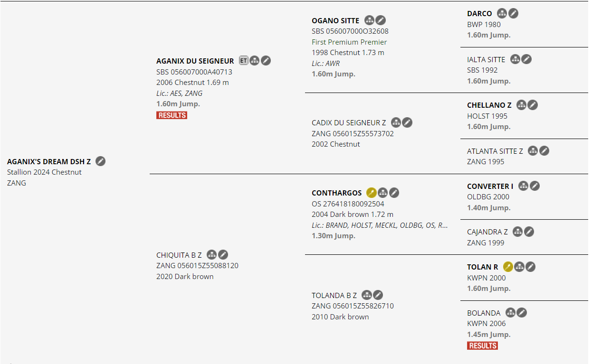Open the AGANIX DU SEIGNEUR name link
The height and width of the screenshot is (364, 592).
(195, 61)
